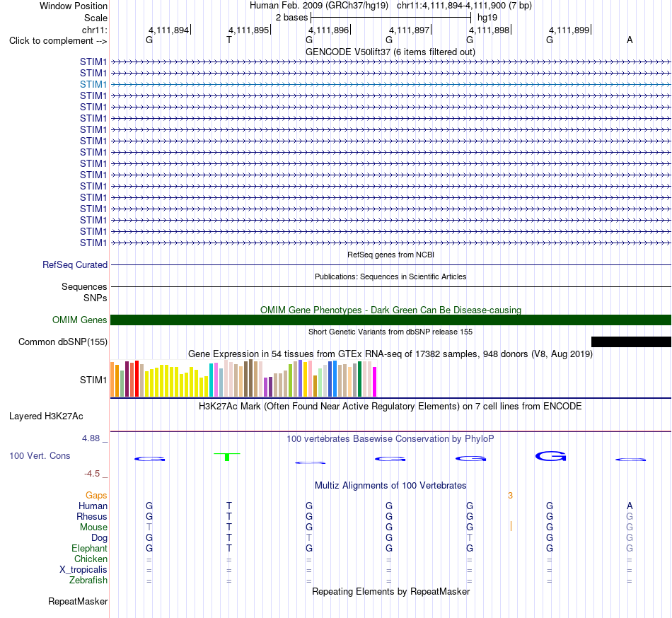Open the GENCODE V50lift37 track title
Viewport: 672px width, 618px height.
390,52
